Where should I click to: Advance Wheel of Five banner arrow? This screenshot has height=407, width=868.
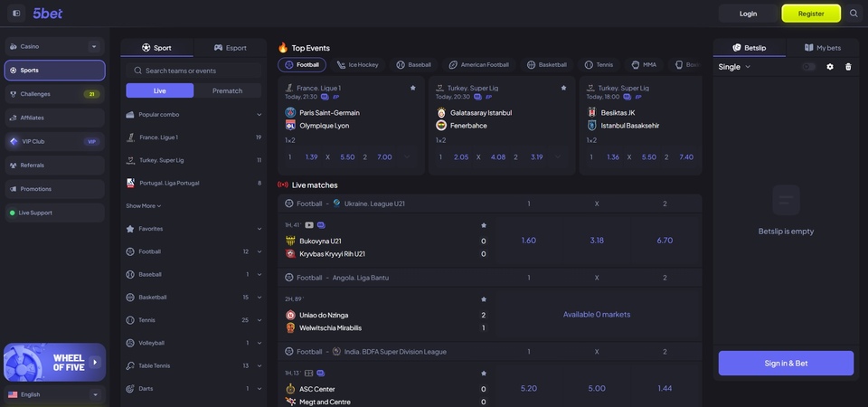pos(95,363)
